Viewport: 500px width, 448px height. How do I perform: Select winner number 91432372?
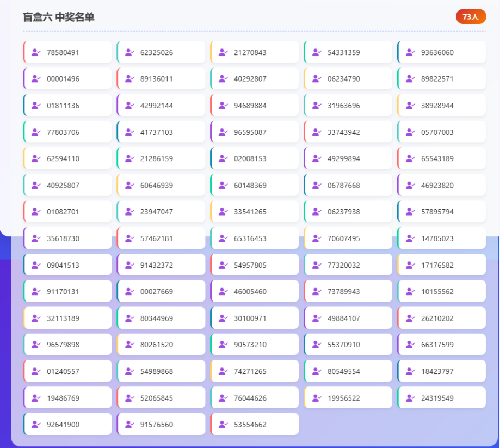coord(161,265)
